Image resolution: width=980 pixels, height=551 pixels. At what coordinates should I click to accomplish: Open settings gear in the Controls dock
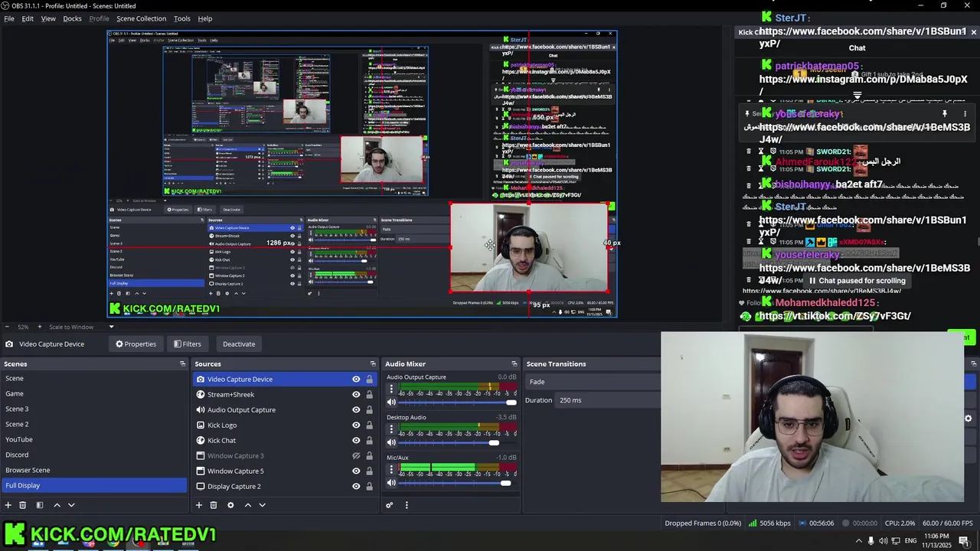(x=968, y=419)
